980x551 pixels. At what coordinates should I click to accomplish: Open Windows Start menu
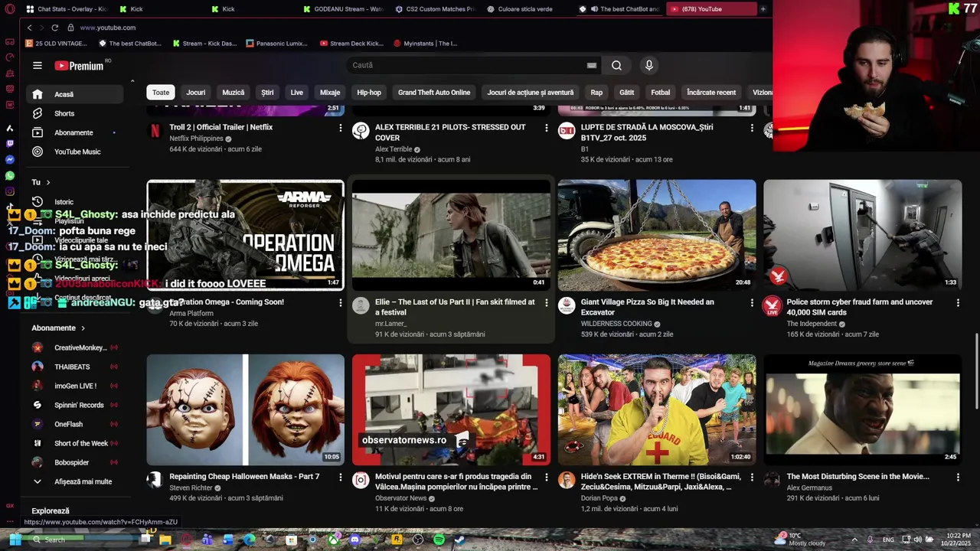[x=15, y=540]
